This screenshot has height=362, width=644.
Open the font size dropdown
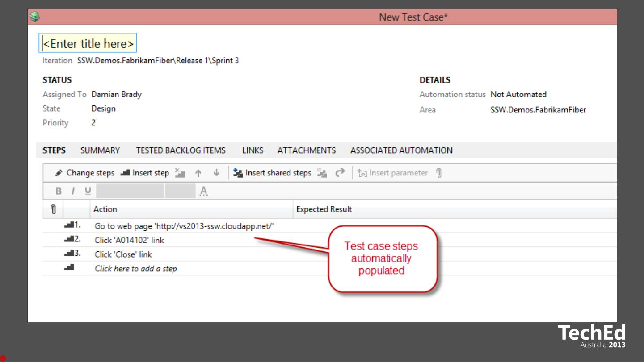pyautogui.click(x=180, y=191)
